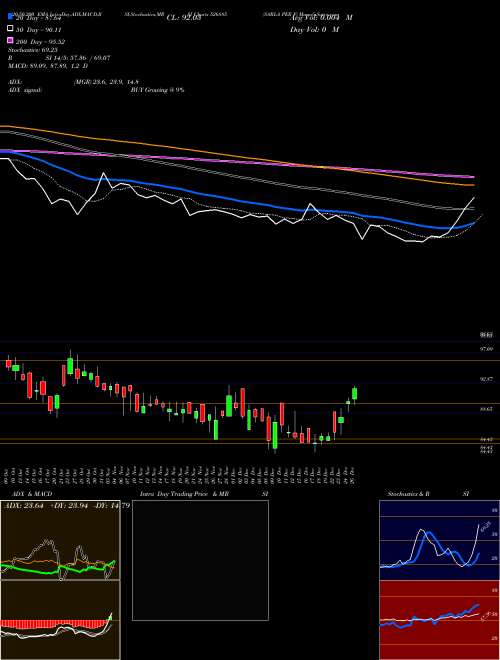Click the 'Intra Day Trading Price & MR' title
Viewport: 500px width, 660px height.
tap(184, 494)
